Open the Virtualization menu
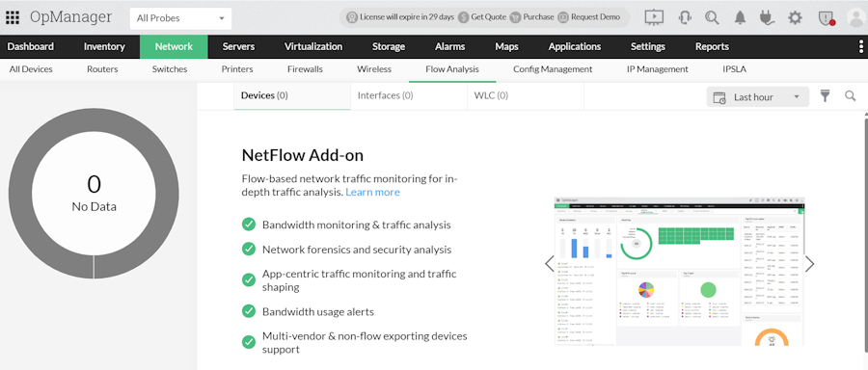Screen dimensions: 868x370 [x=313, y=46]
